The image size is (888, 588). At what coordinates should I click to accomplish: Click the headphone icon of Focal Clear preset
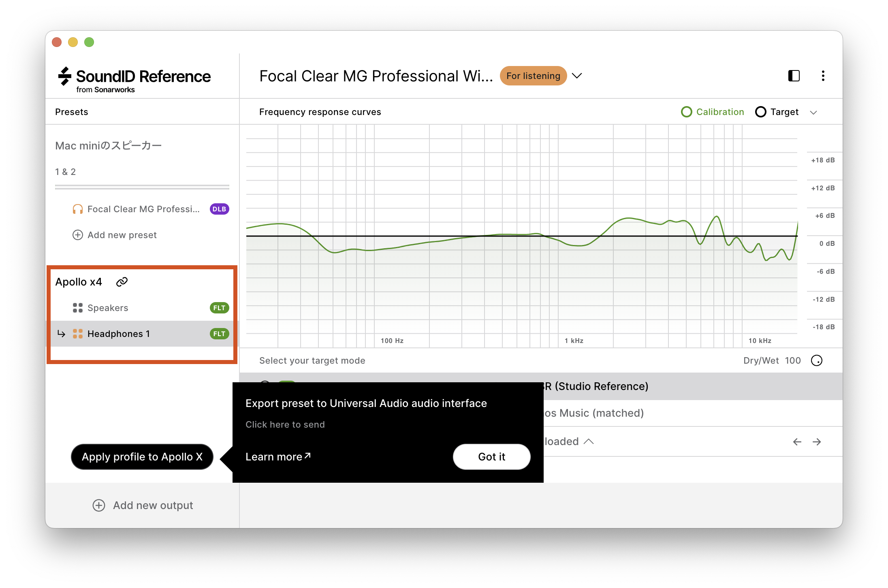click(77, 209)
